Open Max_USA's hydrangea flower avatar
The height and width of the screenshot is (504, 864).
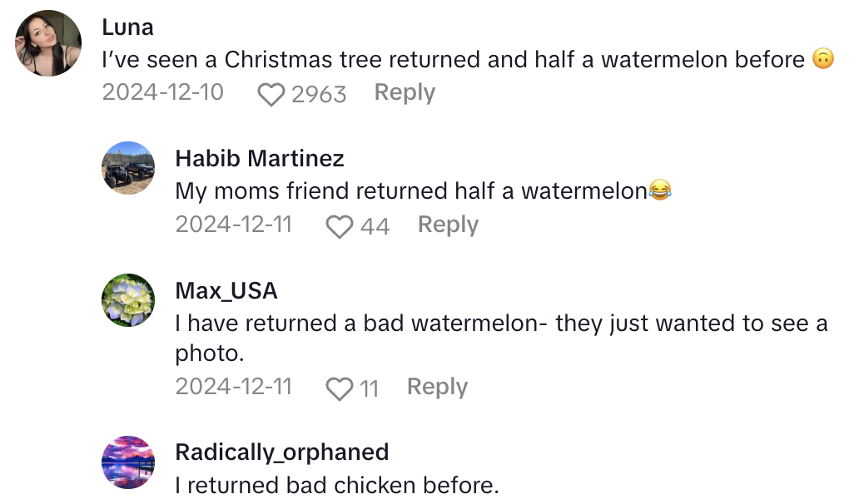click(128, 300)
